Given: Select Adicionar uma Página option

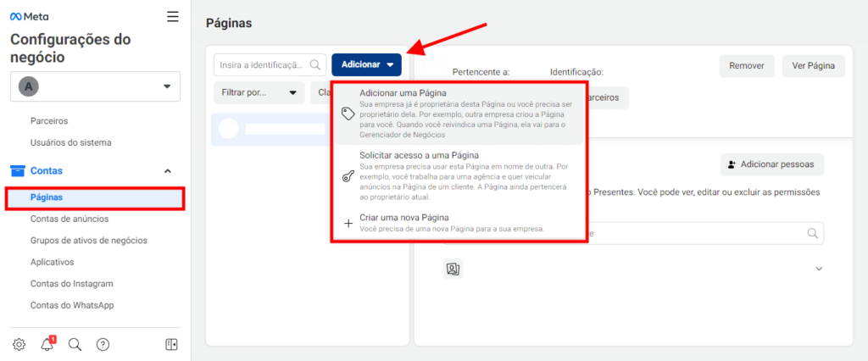Looking at the screenshot, I should click(459, 114).
